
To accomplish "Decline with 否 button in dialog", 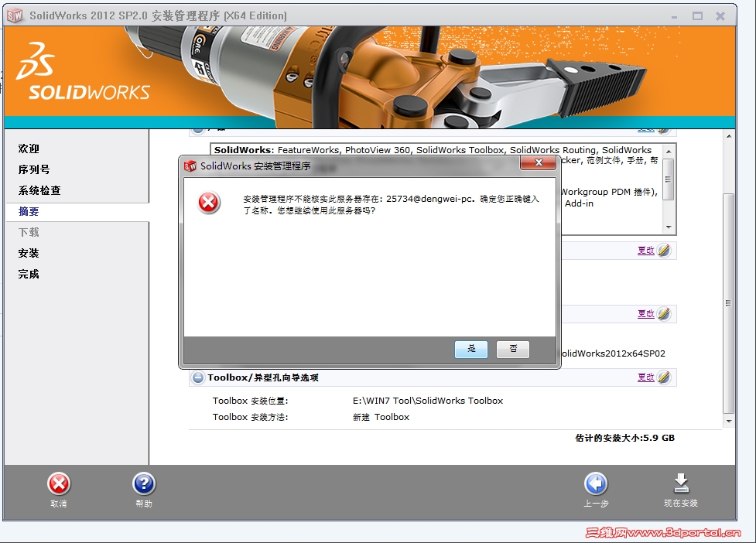I will pyautogui.click(x=513, y=349).
